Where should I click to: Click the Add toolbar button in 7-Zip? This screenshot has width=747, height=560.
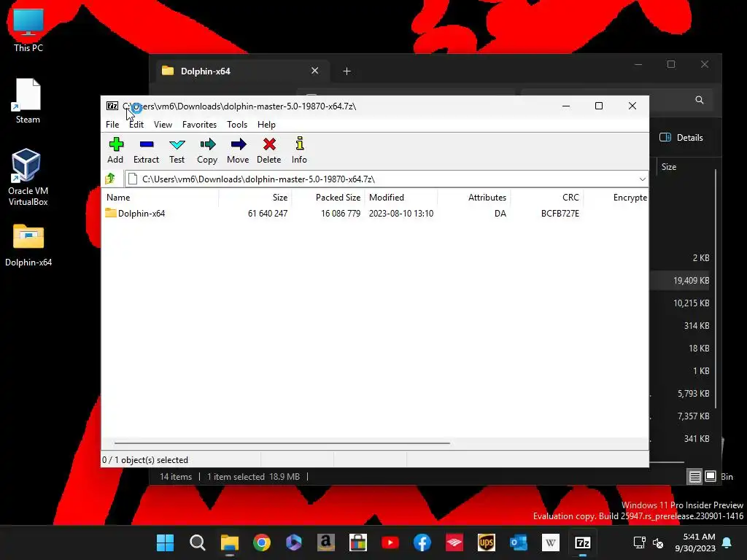click(x=115, y=150)
